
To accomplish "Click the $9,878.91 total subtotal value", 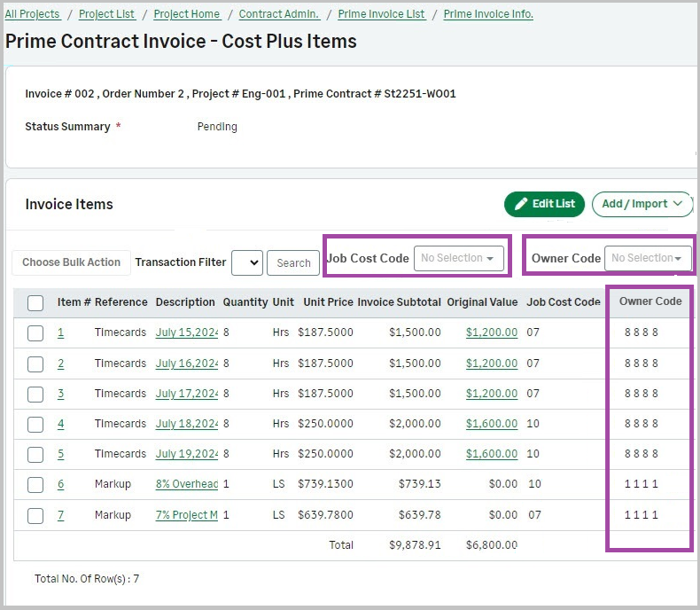I will click(x=415, y=545).
